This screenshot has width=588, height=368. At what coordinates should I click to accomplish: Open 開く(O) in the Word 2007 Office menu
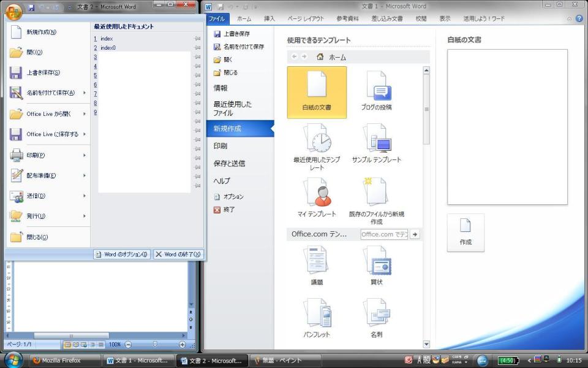click(48, 52)
